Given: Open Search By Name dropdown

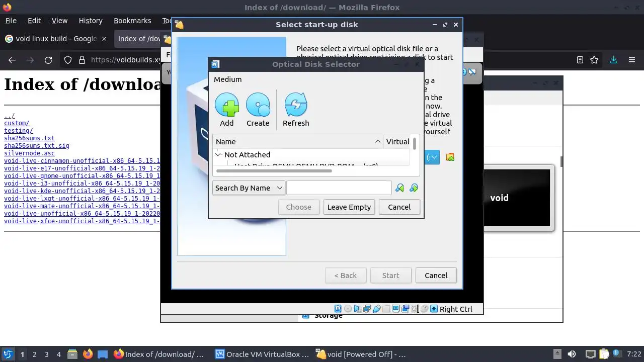Looking at the screenshot, I should (249, 188).
